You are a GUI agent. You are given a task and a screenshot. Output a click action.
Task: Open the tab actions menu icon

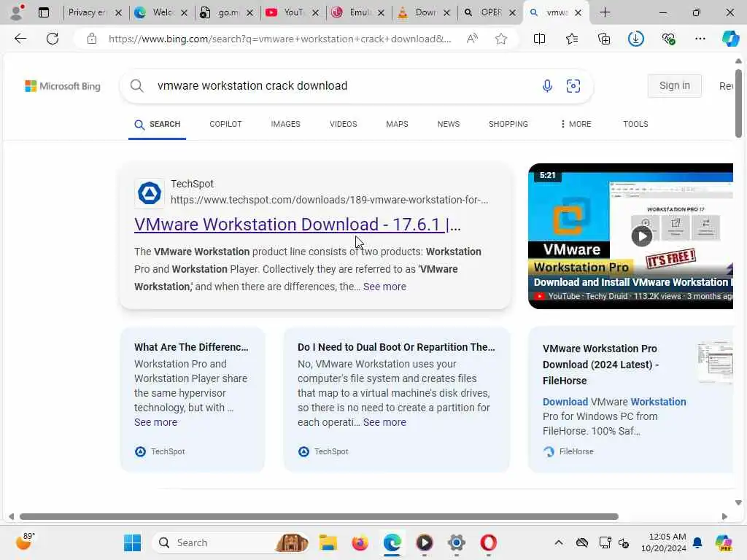[44, 12]
